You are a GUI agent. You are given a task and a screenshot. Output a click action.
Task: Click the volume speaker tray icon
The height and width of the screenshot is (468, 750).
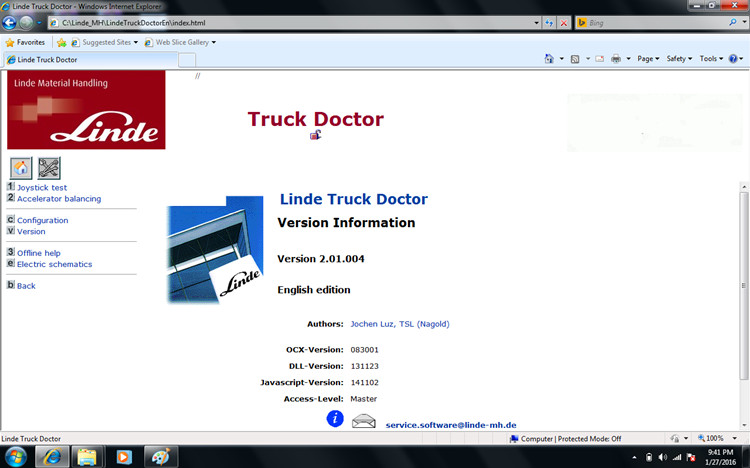click(x=662, y=457)
